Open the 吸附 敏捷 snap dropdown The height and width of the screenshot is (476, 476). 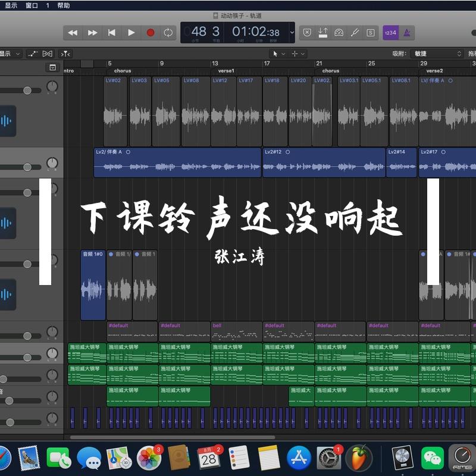437,54
